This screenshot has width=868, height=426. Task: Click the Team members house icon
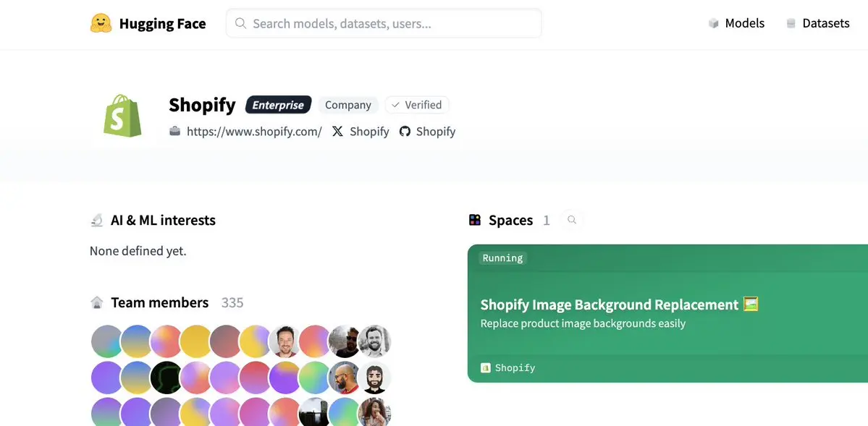click(97, 302)
